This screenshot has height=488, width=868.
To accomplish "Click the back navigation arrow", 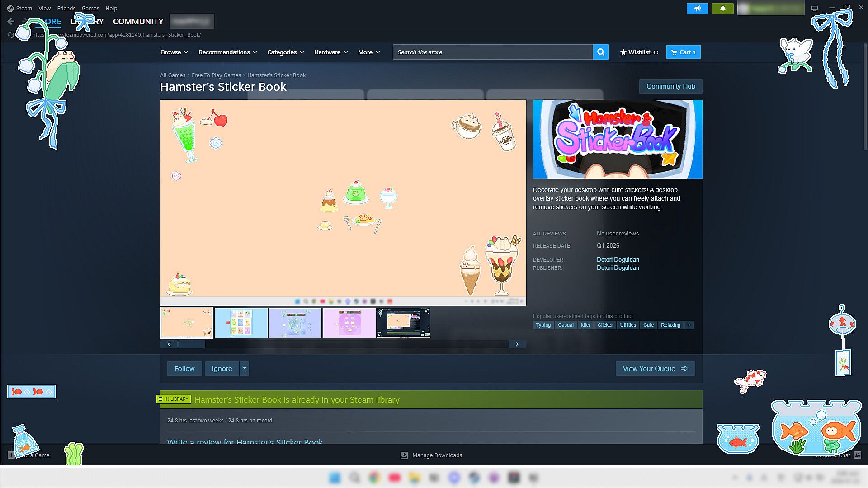I will [x=11, y=21].
